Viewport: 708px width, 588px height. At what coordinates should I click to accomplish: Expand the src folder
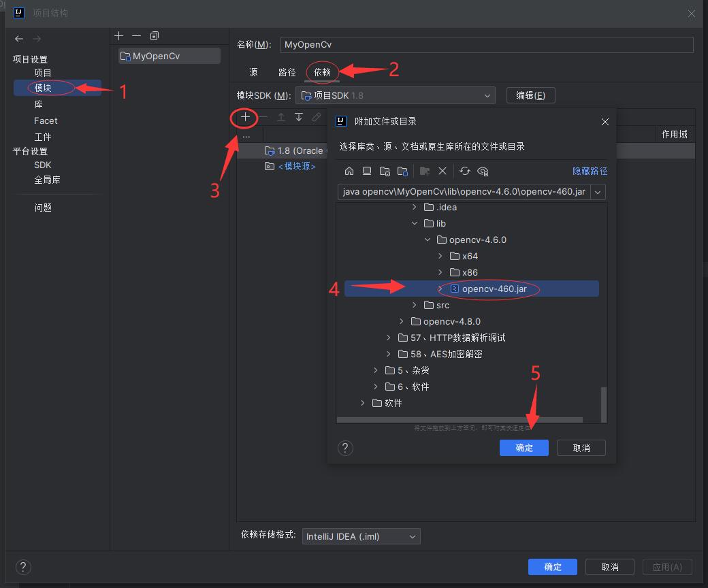click(x=415, y=305)
